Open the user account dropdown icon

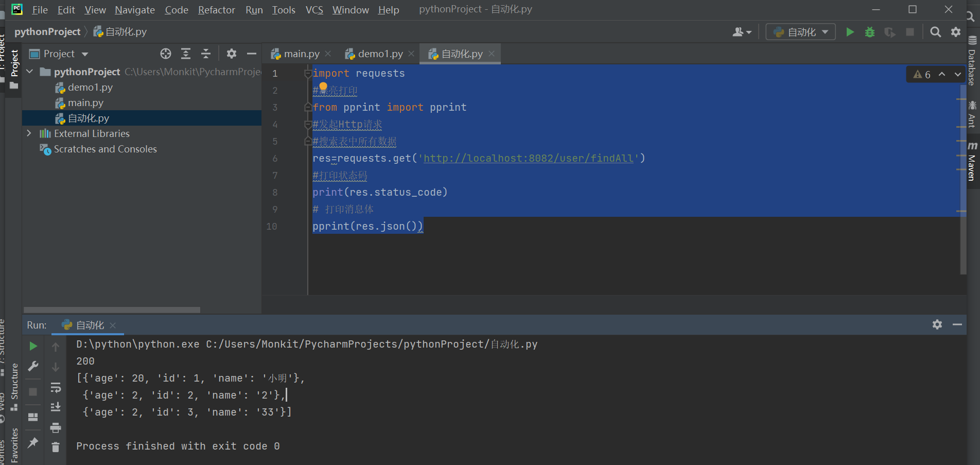coord(742,32)
